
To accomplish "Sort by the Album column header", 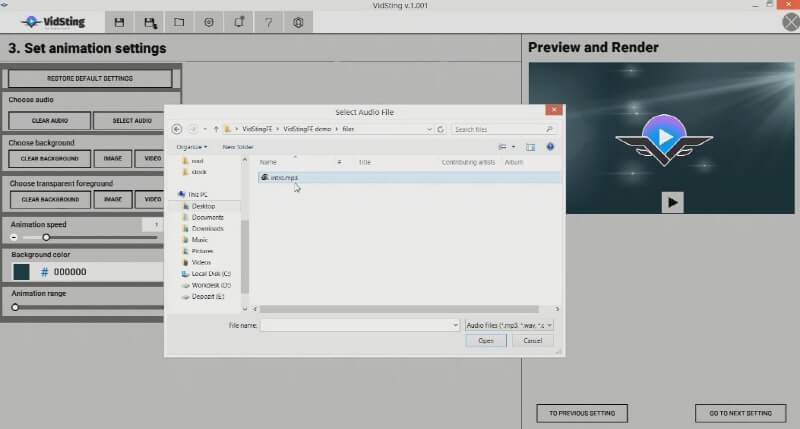I will pyautogui.click(x=514, y=162).
